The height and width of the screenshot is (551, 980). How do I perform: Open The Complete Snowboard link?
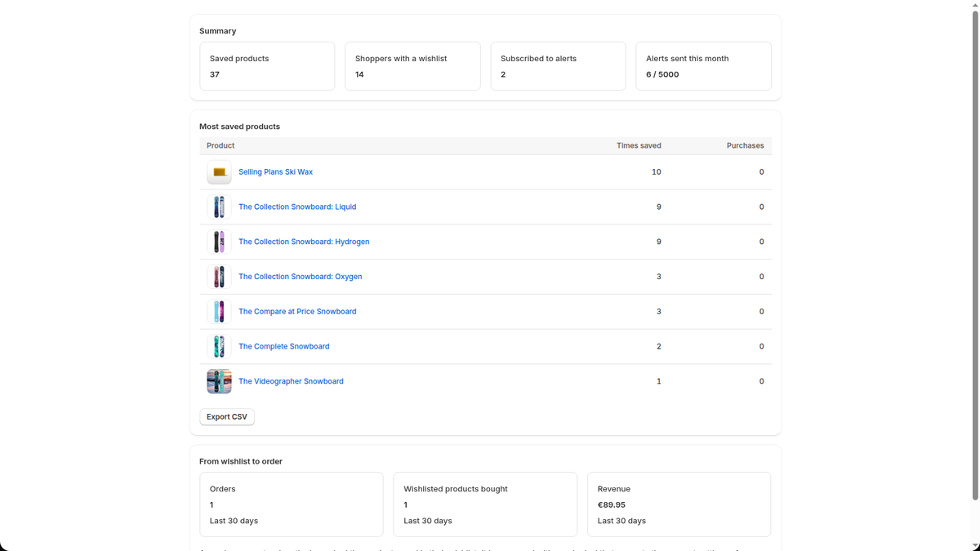click(x=284, y=347)
